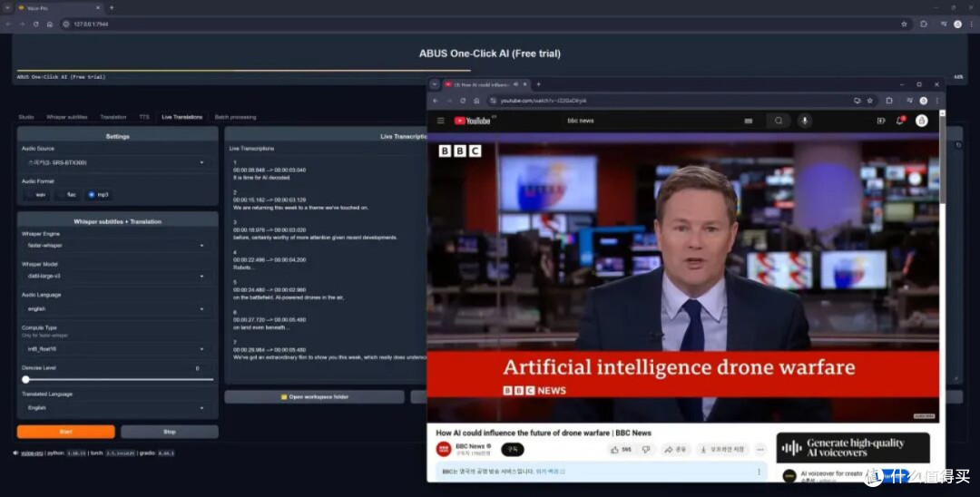Image resolution: width=980 pixels, height=497 pixels.
Task: Click the Generate high-quality AI voiceovers ad
Action: (853, 448)
